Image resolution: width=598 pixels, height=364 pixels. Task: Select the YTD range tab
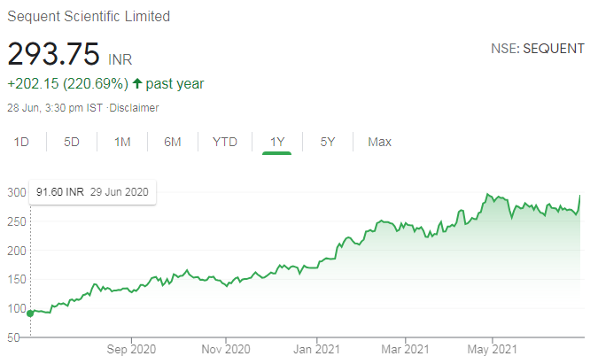224,142
